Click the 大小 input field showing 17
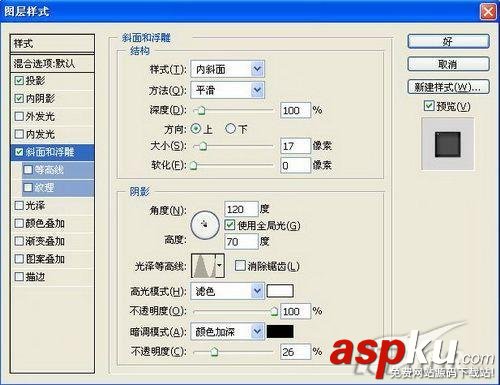 [x=295, y=146]
